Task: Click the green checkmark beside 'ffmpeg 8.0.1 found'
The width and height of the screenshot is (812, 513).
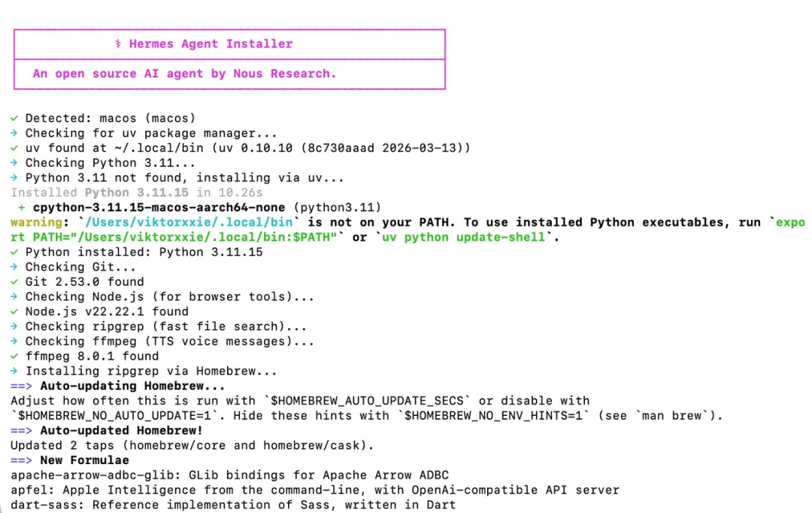Action: [14, 356]
